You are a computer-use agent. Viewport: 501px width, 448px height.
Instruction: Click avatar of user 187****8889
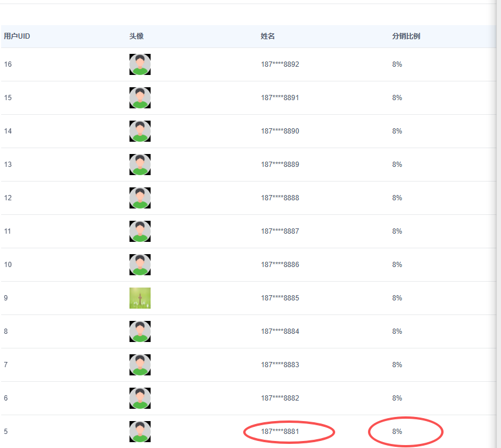(140, 165)
